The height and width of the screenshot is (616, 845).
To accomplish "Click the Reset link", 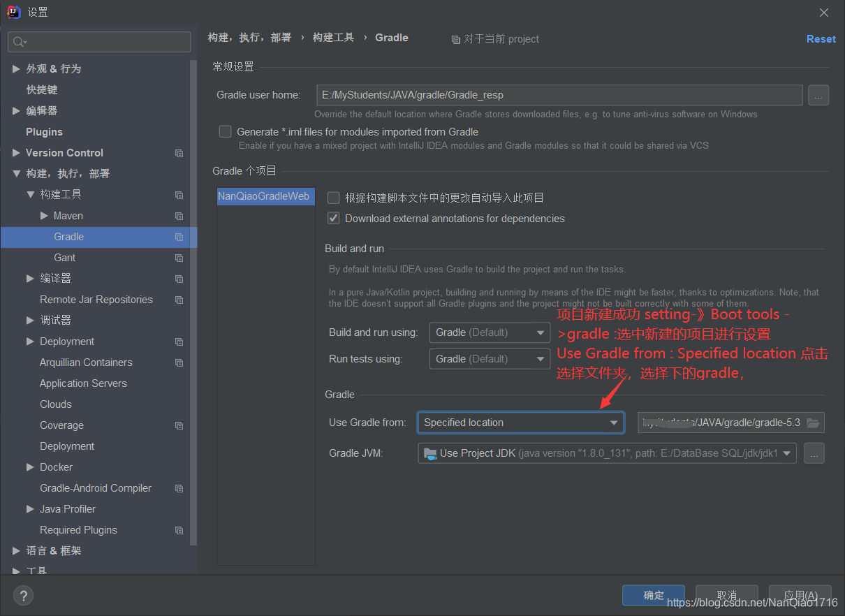I will coord(821,39).
